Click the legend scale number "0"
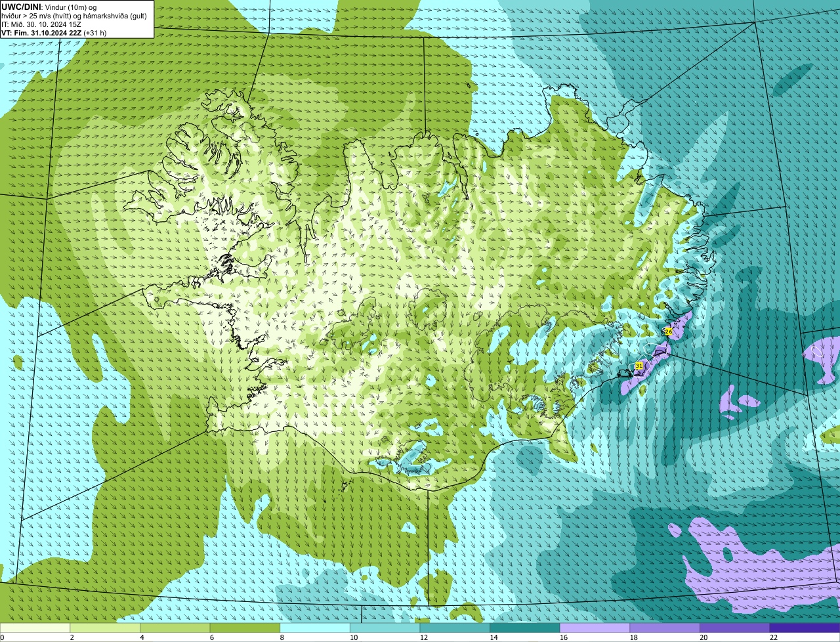840x642 pixels. pyautogui.click(x=2, y=637)
